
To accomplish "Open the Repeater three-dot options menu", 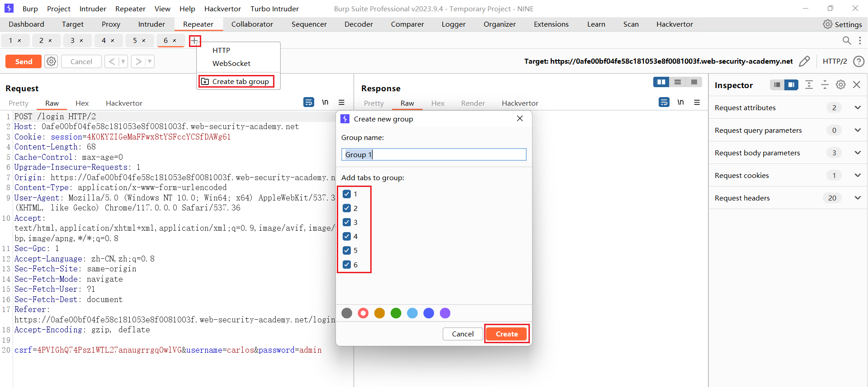I will (860, 41).
